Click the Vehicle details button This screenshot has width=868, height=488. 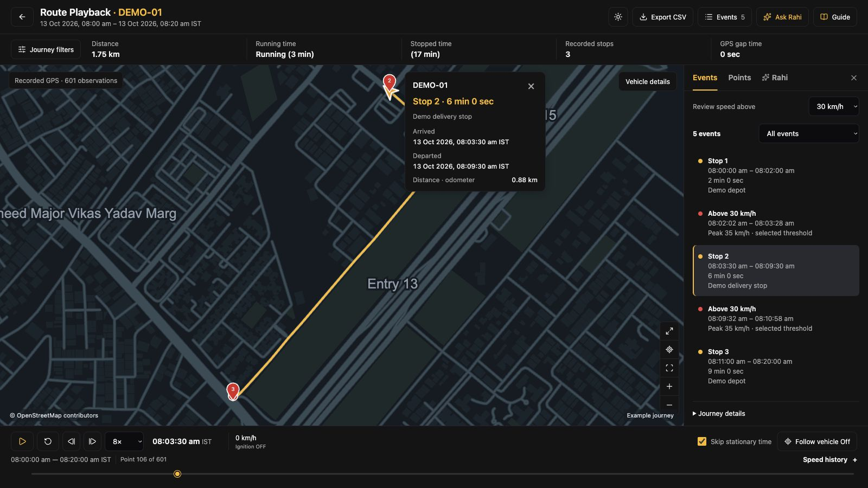pyautogui.click(x=647, y=81)
